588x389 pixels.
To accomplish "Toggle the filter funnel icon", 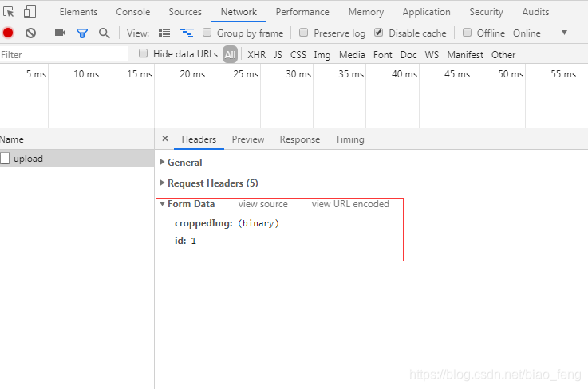I will tap(81, 33).
